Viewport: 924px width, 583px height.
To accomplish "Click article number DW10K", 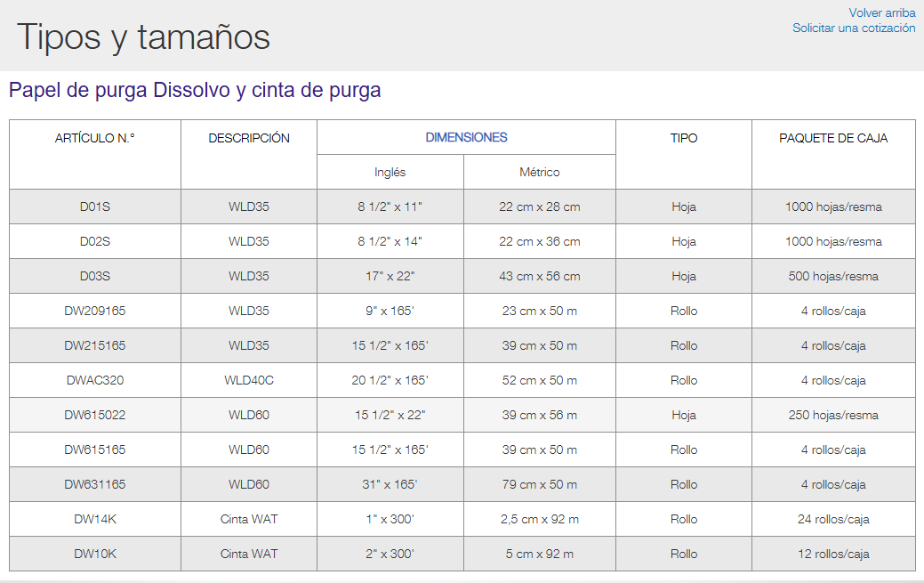I will (x=95, y=554).
